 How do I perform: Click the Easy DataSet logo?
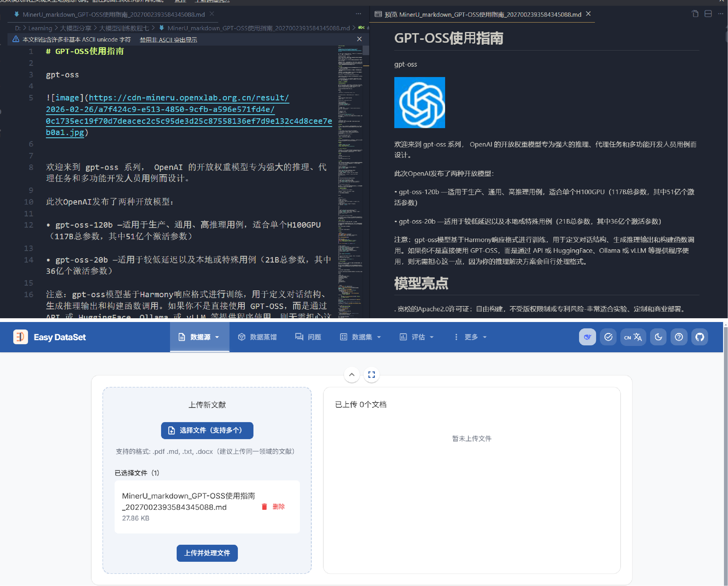[x=50, y=337]
